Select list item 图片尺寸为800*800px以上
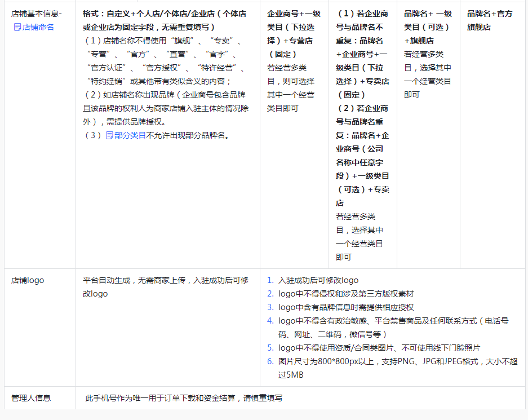Image resolution: width=528 pixels, height=420 pixels. pyautogui.click(x=397, y=361)
